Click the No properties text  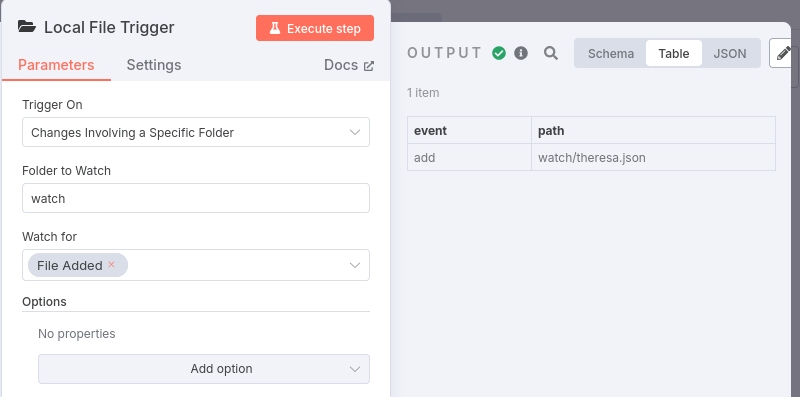(77, 334)
